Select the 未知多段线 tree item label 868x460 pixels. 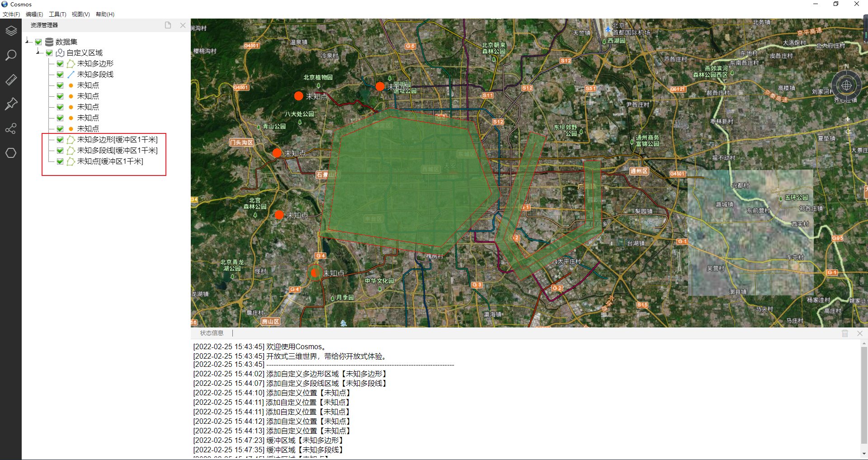coord(95,75)
